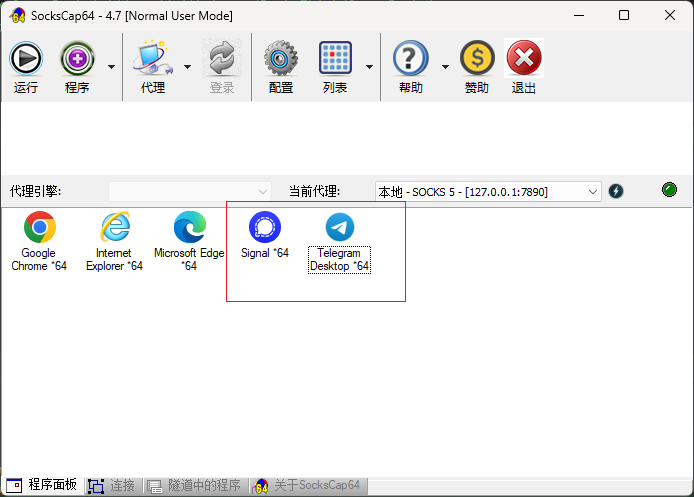Open the 当前代理 SOCKS 5 dropdown

[x=488, y=192]
